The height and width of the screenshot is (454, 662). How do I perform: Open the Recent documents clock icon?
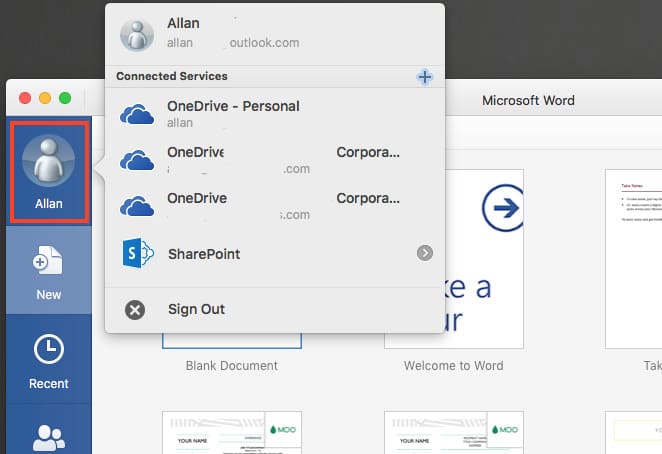48,351
